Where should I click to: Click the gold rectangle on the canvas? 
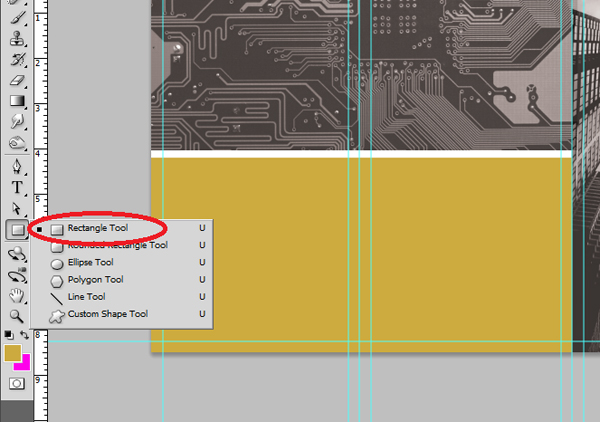pos(361,254)
